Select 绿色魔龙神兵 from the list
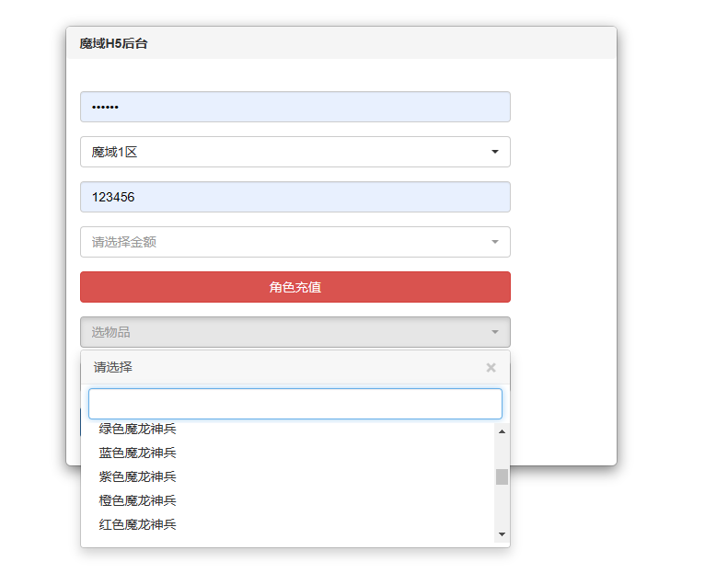 coord(138,430)
